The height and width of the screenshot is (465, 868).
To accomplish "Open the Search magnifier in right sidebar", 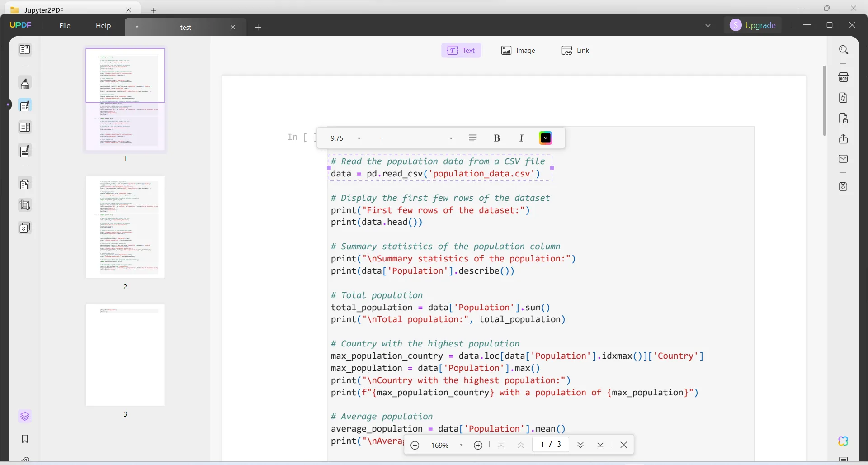I will click(844, 50).
